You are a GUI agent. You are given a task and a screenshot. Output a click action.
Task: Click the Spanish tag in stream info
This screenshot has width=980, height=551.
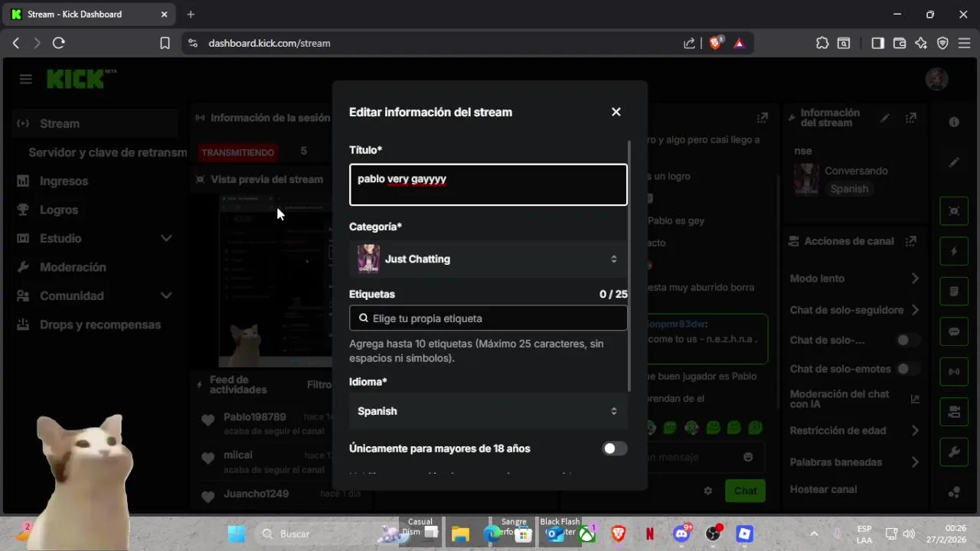(850, 188)
